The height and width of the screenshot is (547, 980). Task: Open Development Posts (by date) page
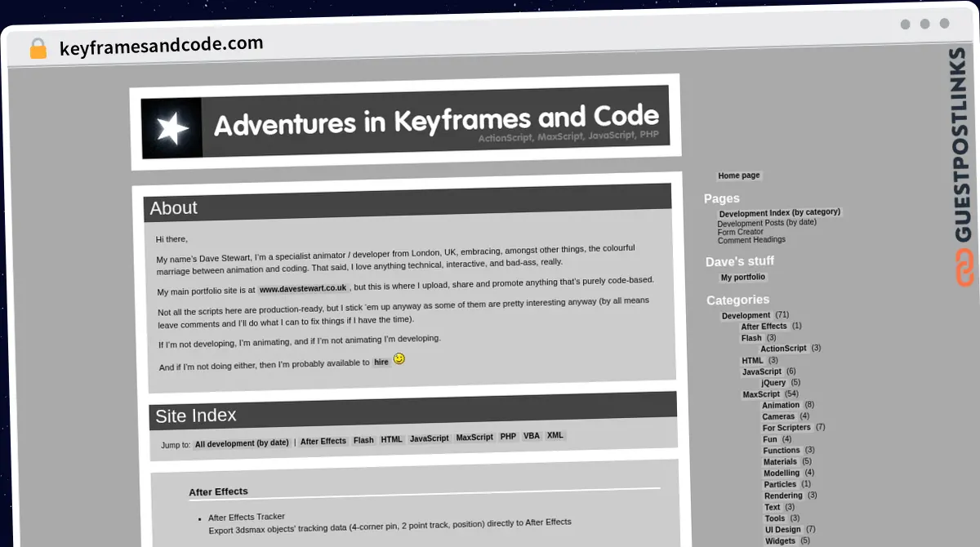767,222
